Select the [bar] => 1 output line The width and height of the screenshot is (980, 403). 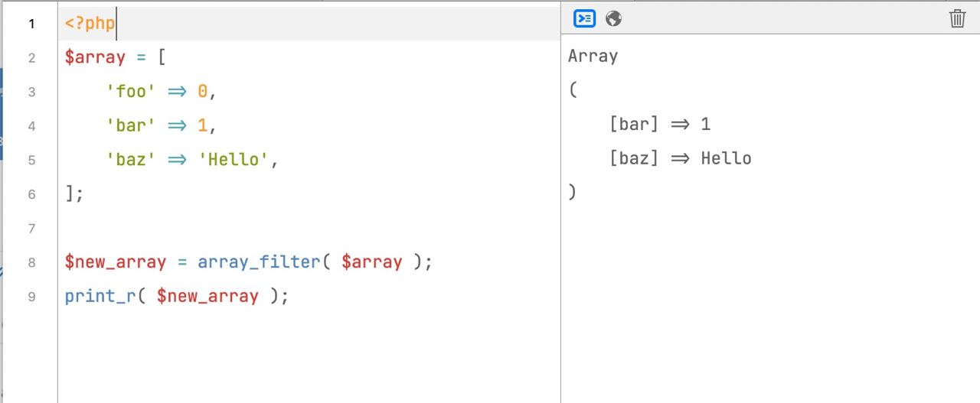tap(660, 124)
